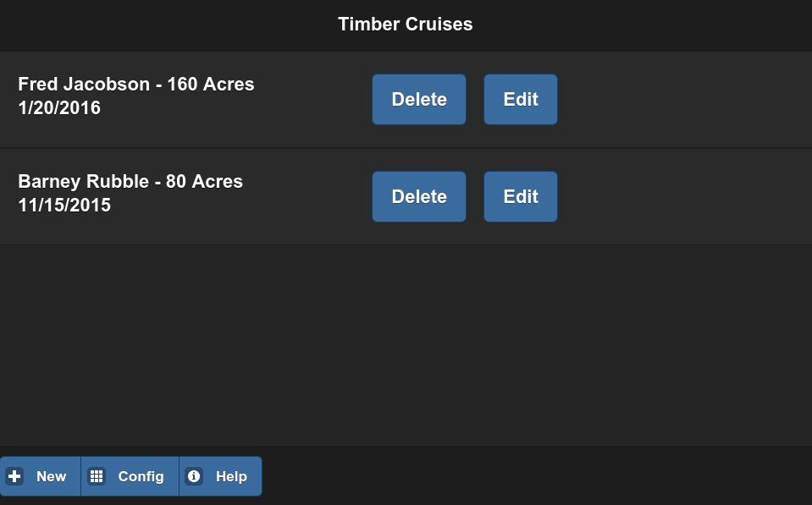
Task: Click blank row space right of Barney's Edit button
Action: click(x=686, y=197)
